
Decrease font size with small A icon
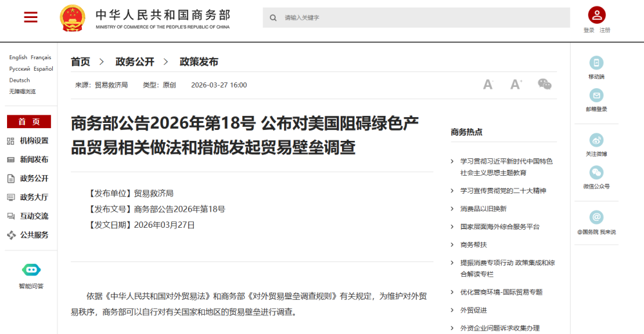[x=488, y=84]
